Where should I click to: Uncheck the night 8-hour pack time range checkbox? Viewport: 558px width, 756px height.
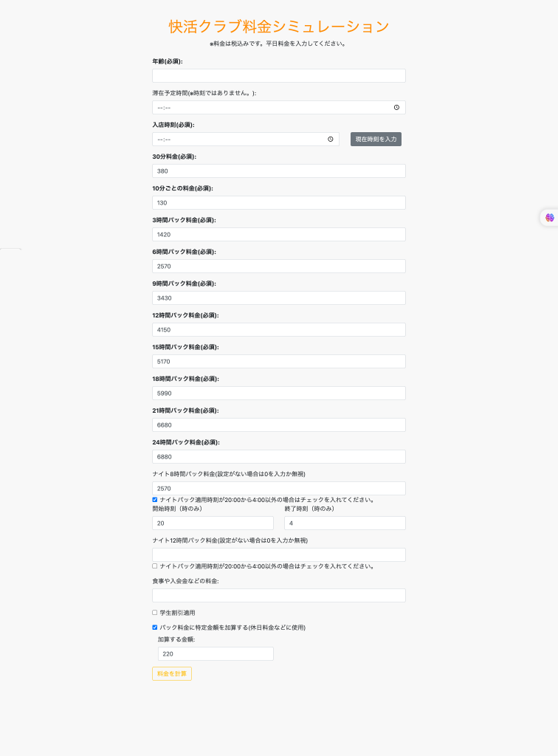click(155, 500)
